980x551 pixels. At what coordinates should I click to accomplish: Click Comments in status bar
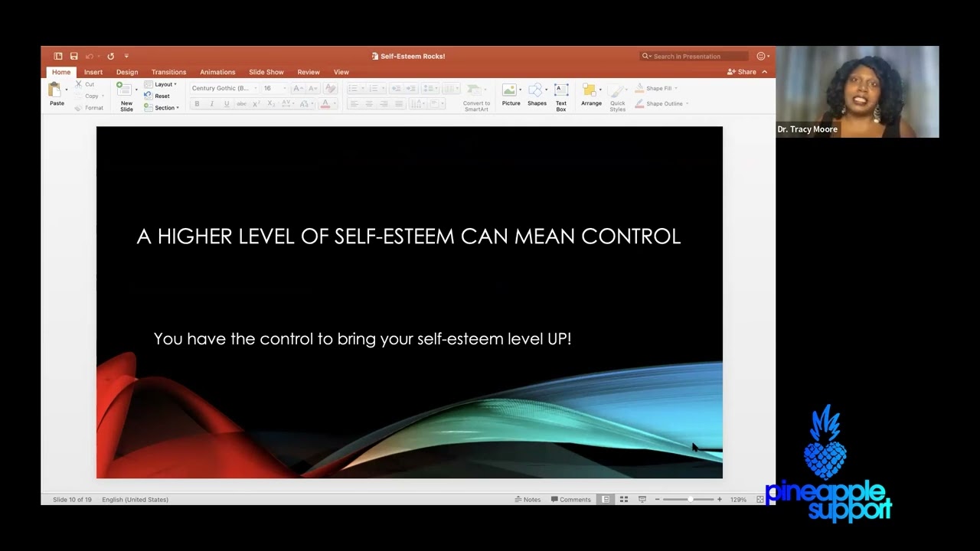tap(571, 500)
